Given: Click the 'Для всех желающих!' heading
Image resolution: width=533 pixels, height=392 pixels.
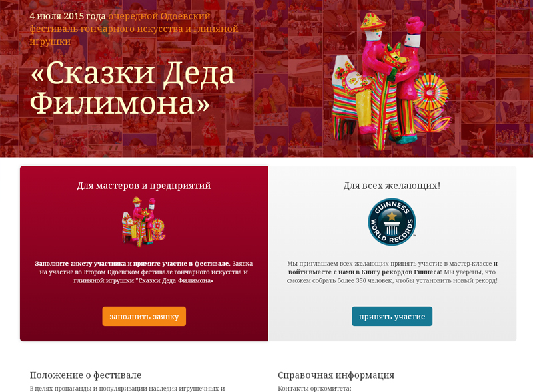Looking at the screenshot, I should (x=392, y=186).
